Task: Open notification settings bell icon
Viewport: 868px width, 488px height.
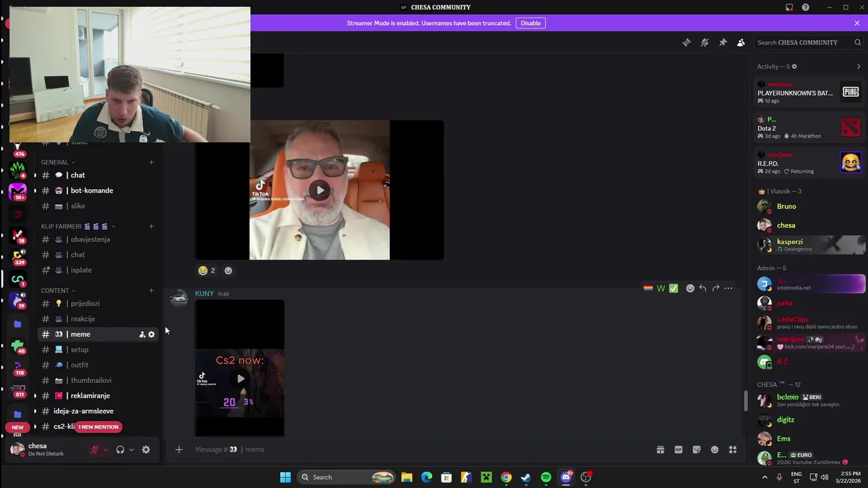Action: [x=705, y=43]
